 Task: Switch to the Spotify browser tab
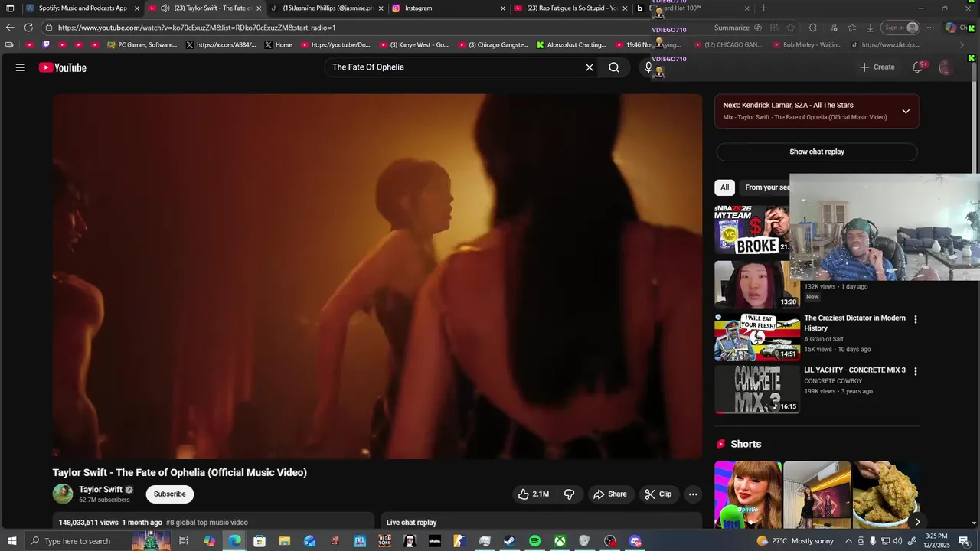pos(83,8)
